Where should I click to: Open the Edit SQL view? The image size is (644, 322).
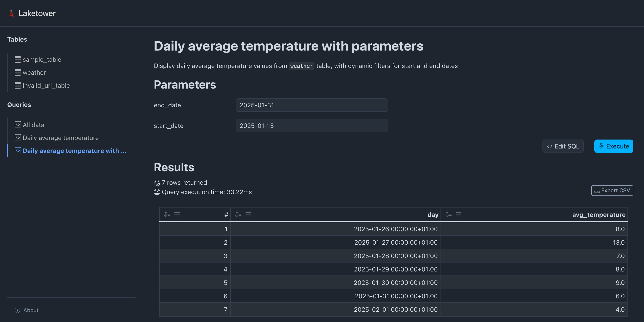coord(563,146)
